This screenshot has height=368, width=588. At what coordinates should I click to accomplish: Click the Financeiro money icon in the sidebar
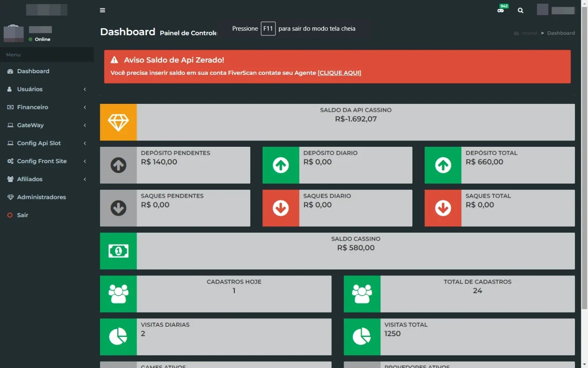click(10, 107)
